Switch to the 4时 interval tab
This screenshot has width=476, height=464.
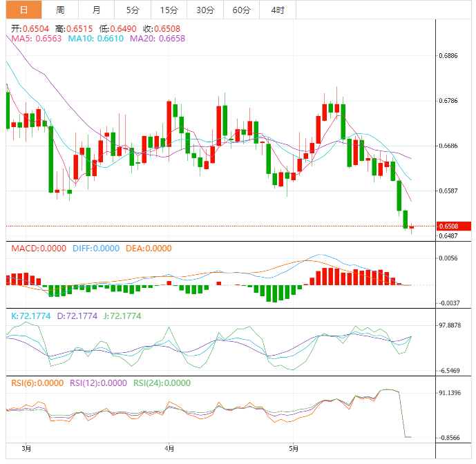278,10
